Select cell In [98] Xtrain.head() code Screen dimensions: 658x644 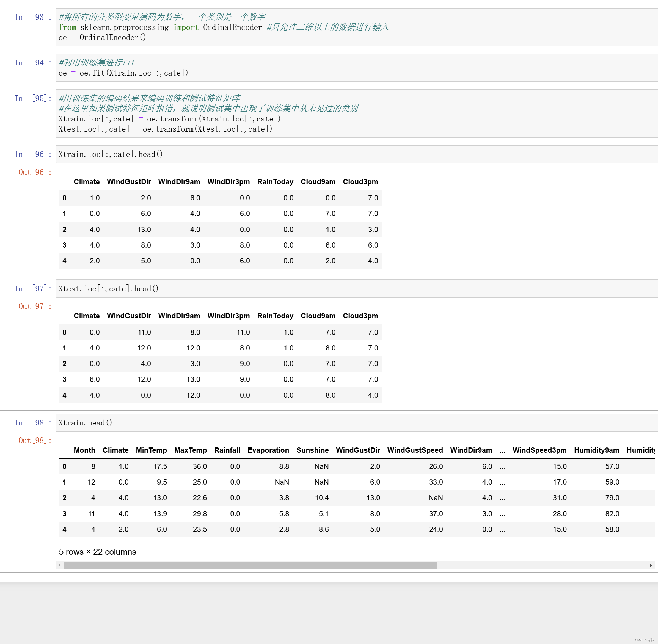[357, 423]
